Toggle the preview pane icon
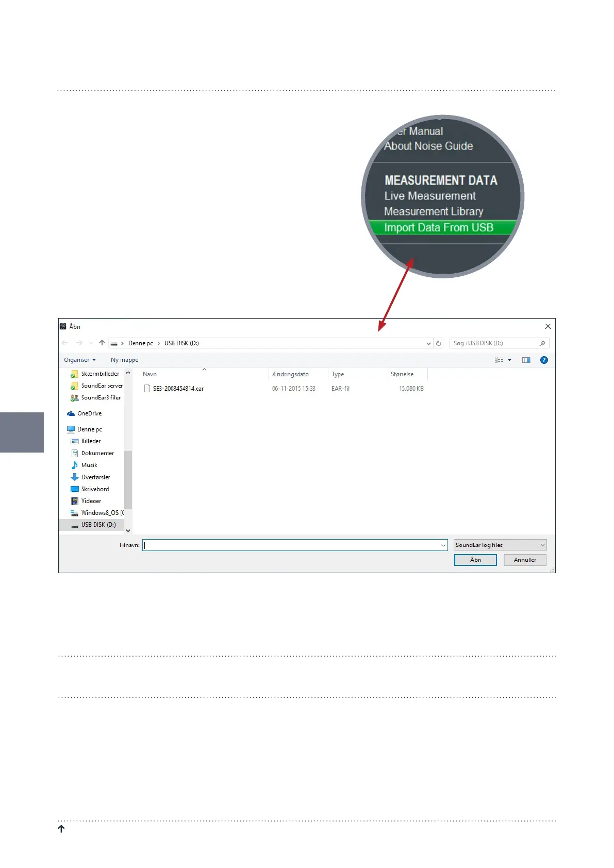This screenshot has width=614, height=868. click(526, 360)
